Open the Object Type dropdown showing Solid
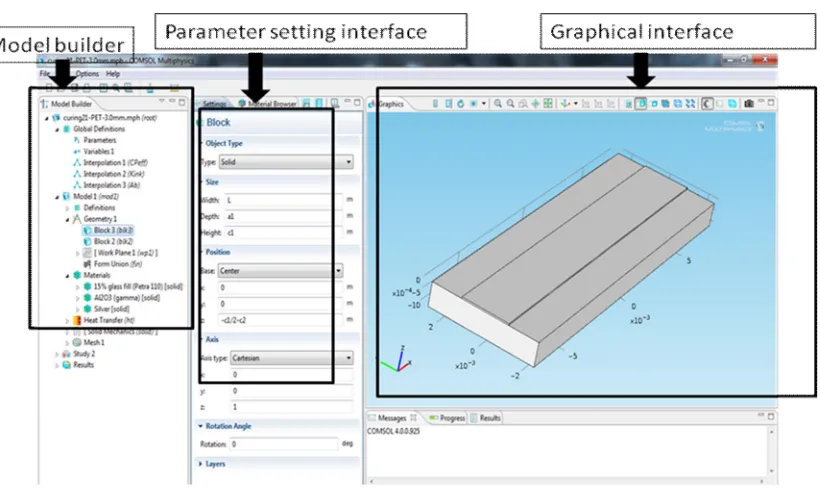This screenshot has width=820, height=492. pos(286,162)
